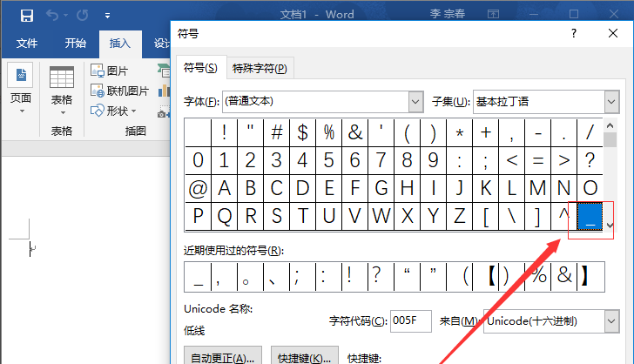This screenshot has width=634, height=364.
Task: Open the 字体(F) font combo box dropdown
Action: click(x=415, y=102)
